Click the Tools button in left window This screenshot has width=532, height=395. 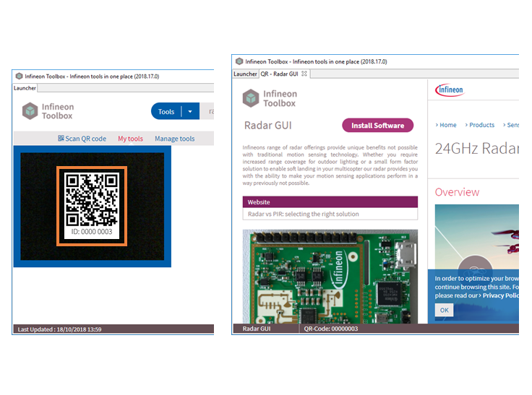point(166,111)
